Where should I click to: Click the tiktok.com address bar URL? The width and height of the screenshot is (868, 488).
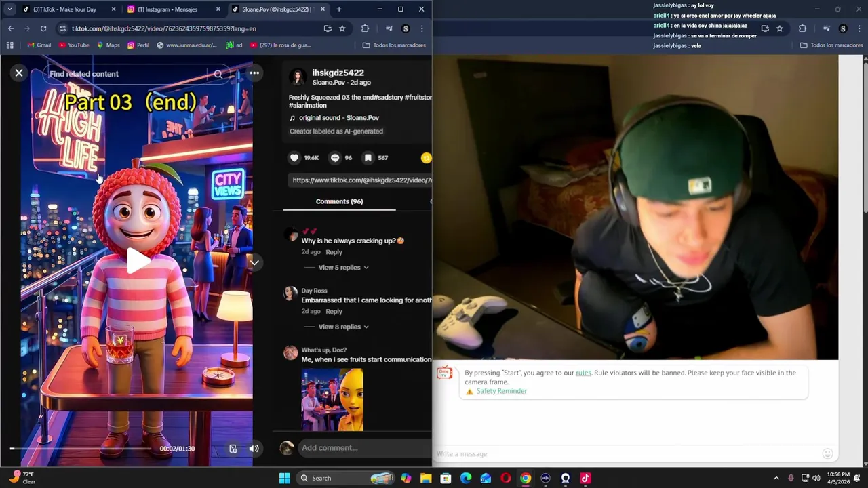tap(164, 28)
